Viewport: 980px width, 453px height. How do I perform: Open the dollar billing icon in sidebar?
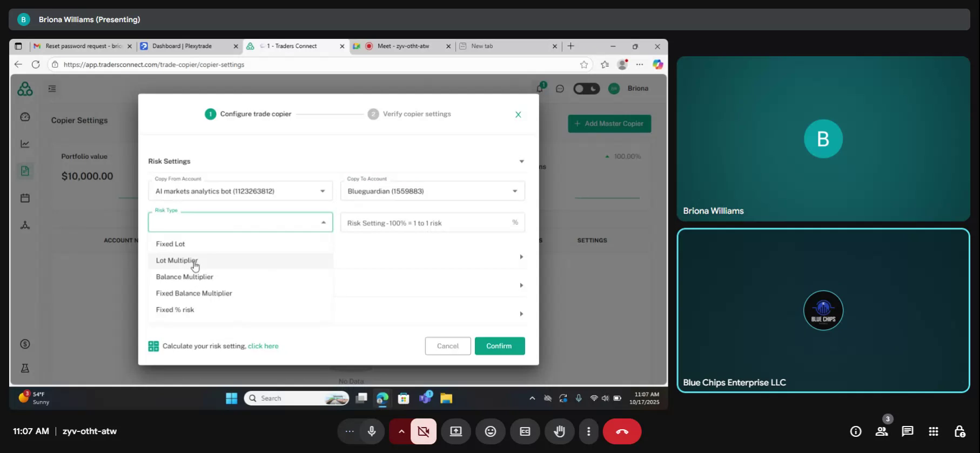(25, 344)
